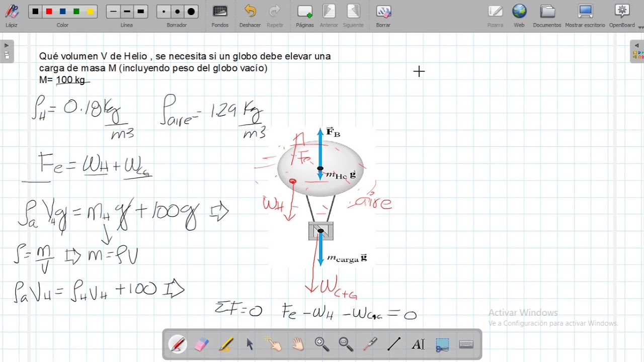The width and height of the screenshot is (644, 362).
Task: Select the straight Line drawing tool
Action: (x=394, y=344)
